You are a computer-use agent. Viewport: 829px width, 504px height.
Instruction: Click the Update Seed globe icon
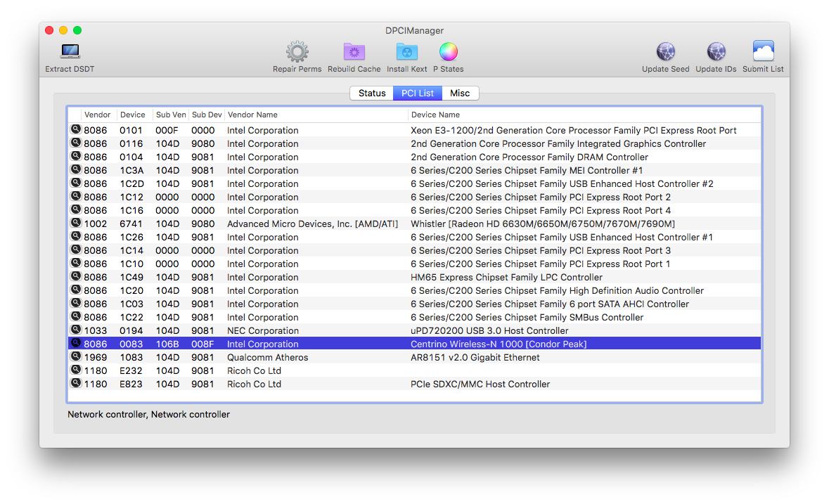point(666,52)
